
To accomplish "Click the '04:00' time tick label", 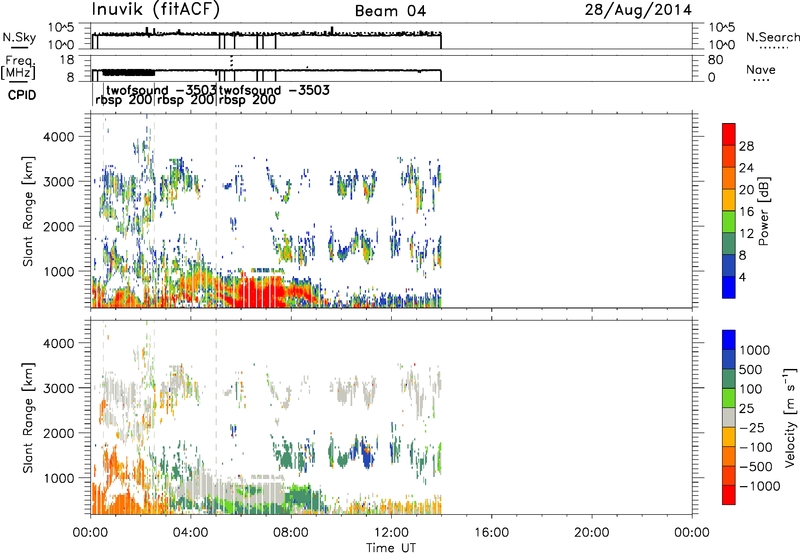I will point(191,533).
